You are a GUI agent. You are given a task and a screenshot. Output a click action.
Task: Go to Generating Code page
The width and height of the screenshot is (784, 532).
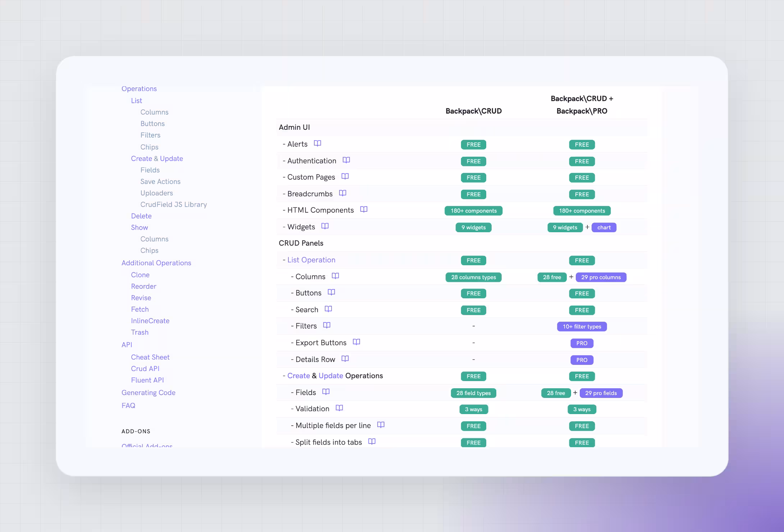click(x=149, y=393)
